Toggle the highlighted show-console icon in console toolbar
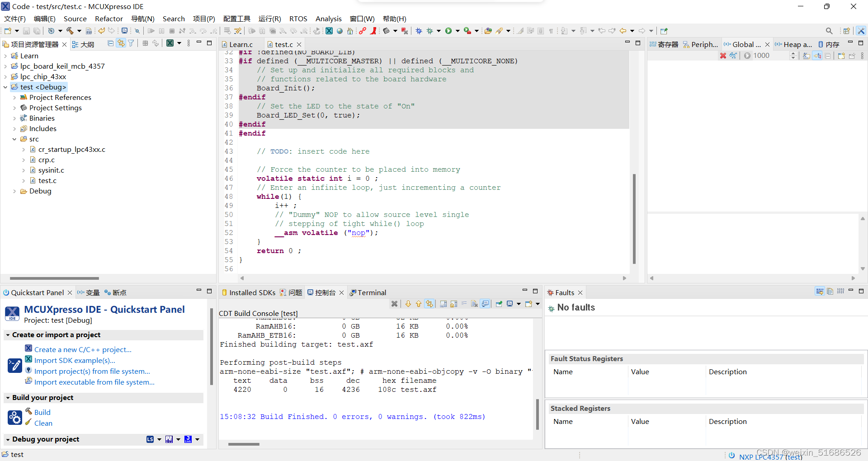 click(485, 304)
